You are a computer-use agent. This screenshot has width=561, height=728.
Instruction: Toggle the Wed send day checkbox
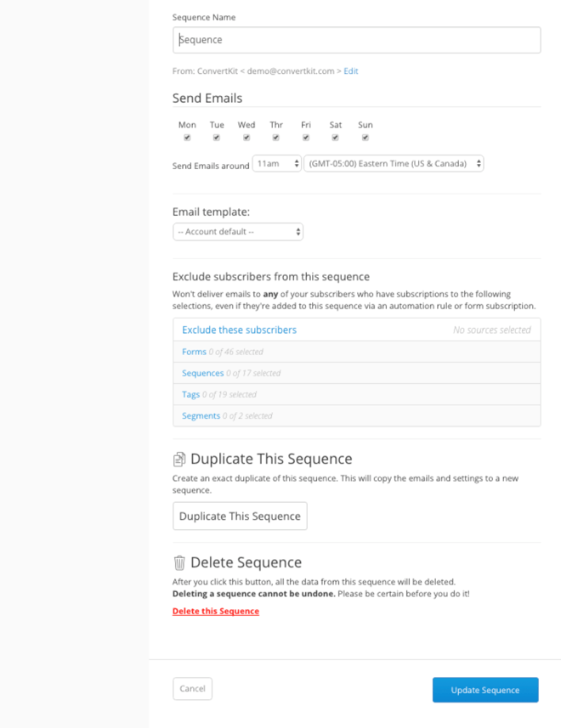pos(246,138)
